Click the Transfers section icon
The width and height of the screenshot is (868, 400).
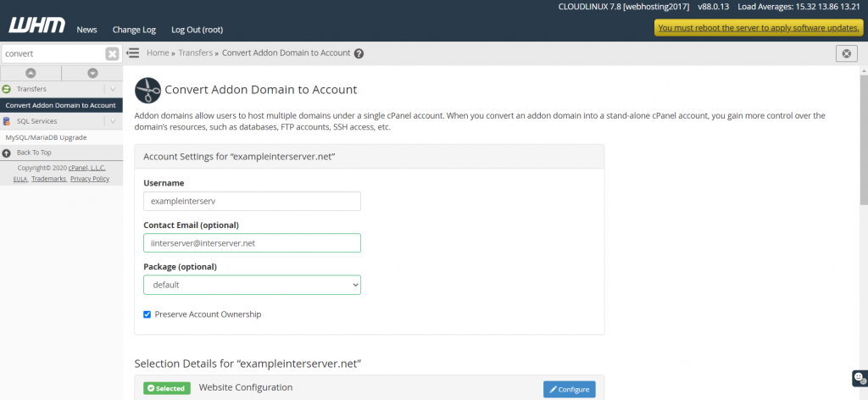(7, 89)
